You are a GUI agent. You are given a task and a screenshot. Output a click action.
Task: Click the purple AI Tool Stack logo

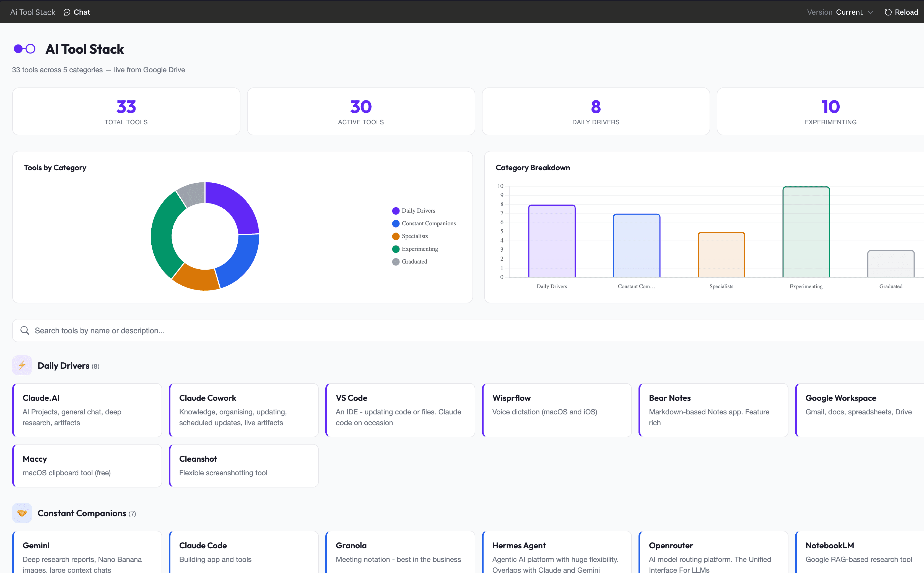(x=25, y=49)
